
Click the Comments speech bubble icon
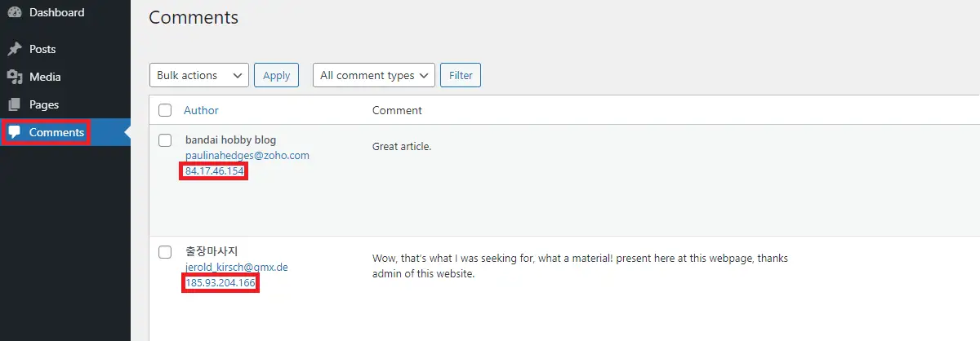click(15, 132)
